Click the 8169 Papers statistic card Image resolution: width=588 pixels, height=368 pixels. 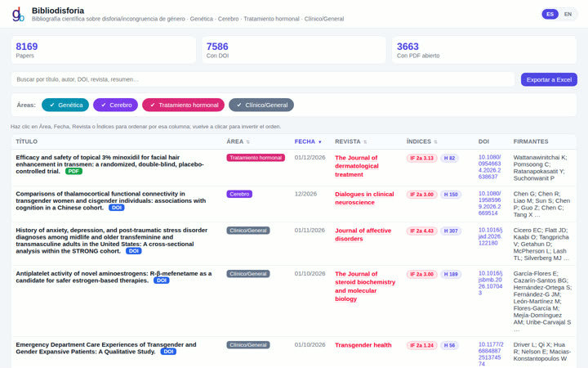coord(104,50)
